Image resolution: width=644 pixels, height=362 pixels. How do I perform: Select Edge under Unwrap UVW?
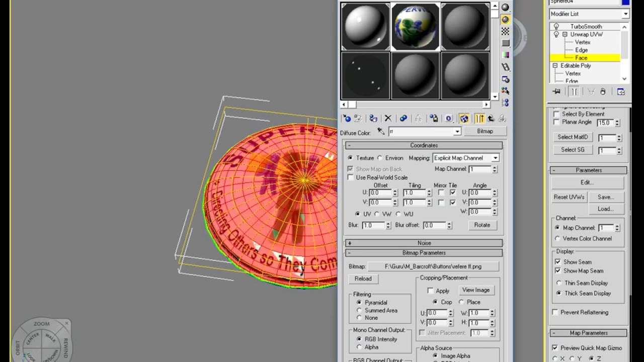click(x=582, y=50)
